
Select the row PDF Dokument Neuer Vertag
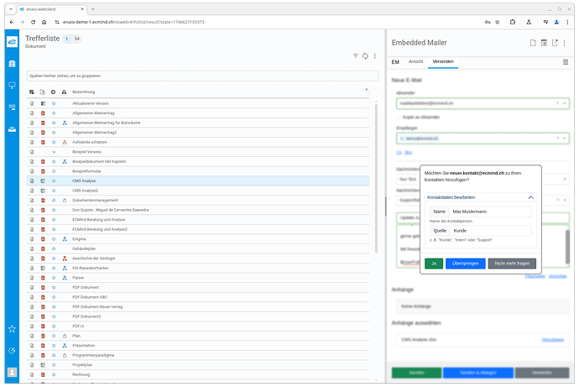(198, 307)
